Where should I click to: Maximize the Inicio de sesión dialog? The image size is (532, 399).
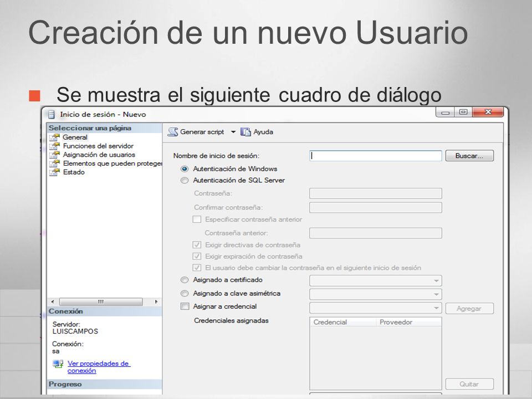coord(463,112)
